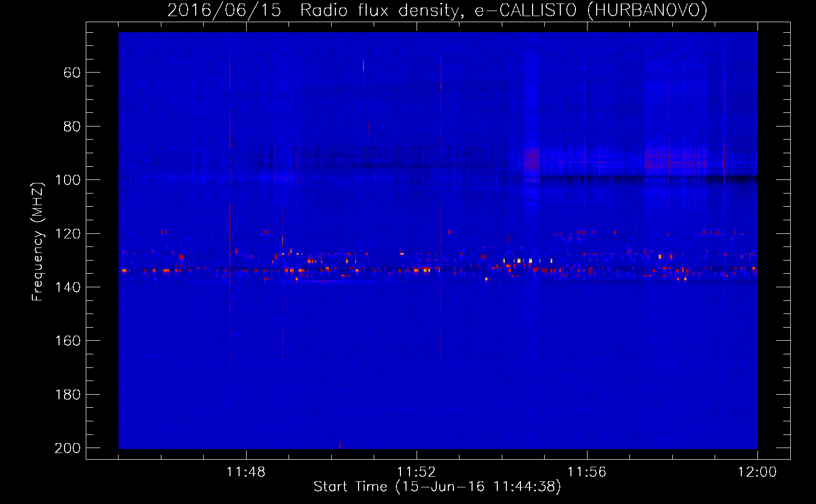
Task: Click the 11:56 time tick label
Action: pos(587,472)
